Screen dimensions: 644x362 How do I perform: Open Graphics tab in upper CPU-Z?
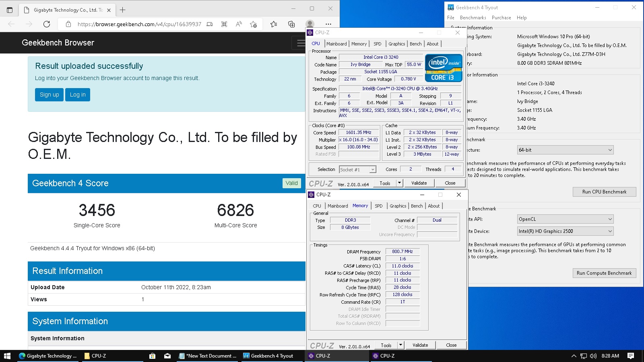[396, 44]
